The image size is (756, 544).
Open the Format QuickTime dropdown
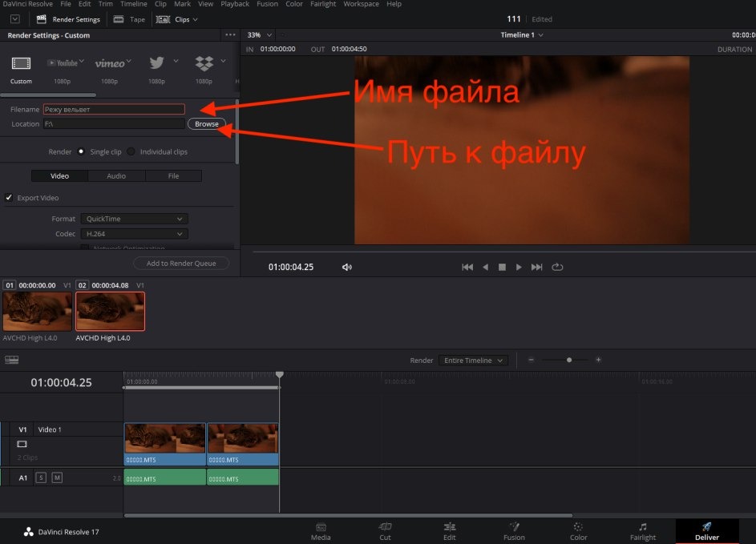point(134,219)
